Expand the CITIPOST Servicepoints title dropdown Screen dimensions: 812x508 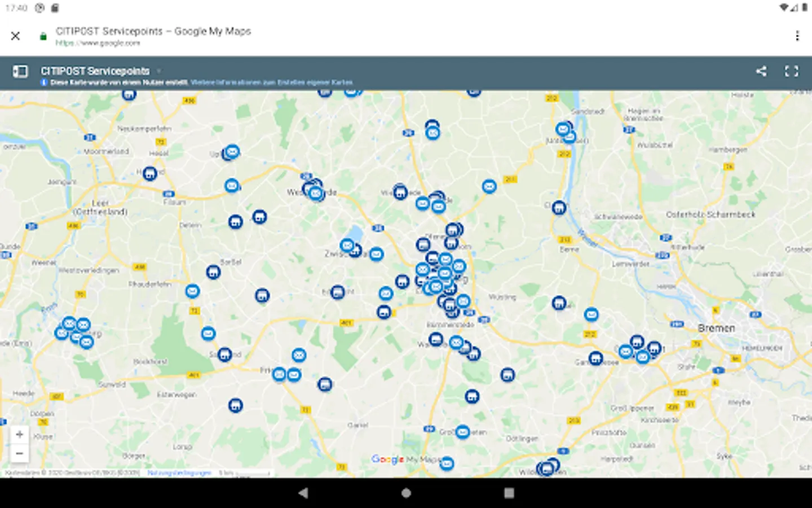[159, 71]
